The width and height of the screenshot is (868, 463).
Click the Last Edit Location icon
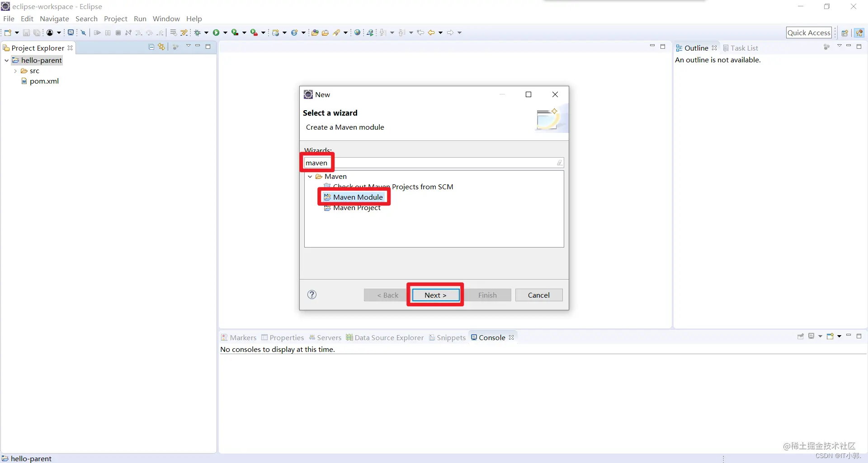420,33
